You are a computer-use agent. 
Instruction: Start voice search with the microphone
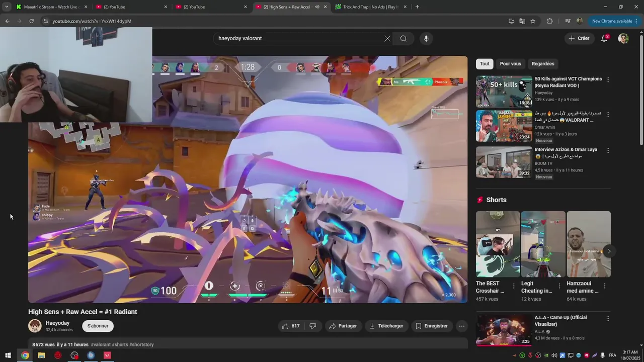pos(426,38)
